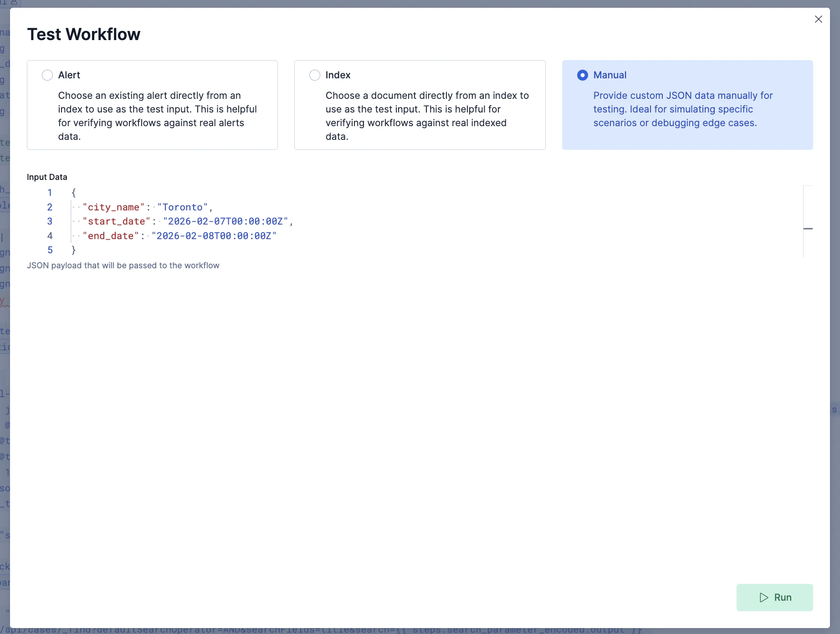Click the "end_date" value in JSON editor
840x634 pixels.
pos(214,236)
